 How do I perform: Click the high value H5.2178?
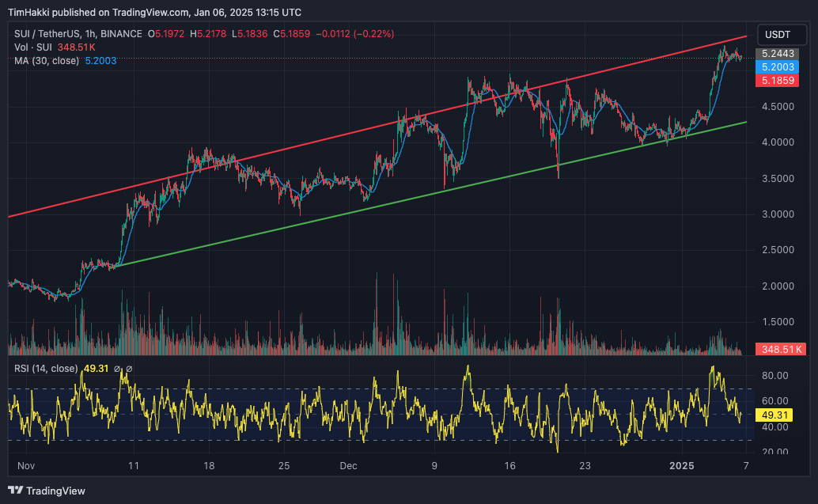pos(208,34)
